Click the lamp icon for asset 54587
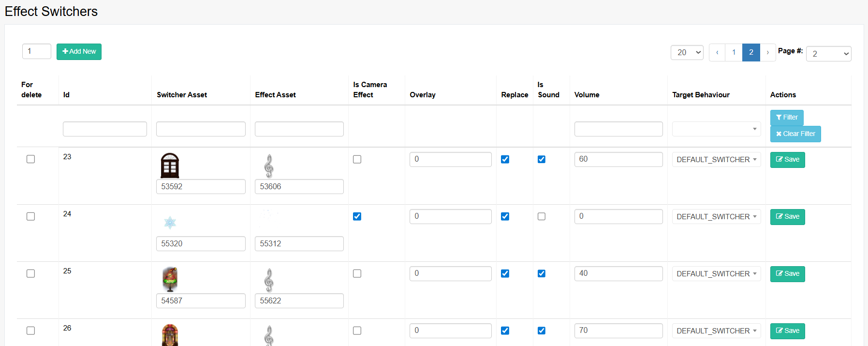Image resolution: width=868 pixels, height=346 pixels. point(170,279)
